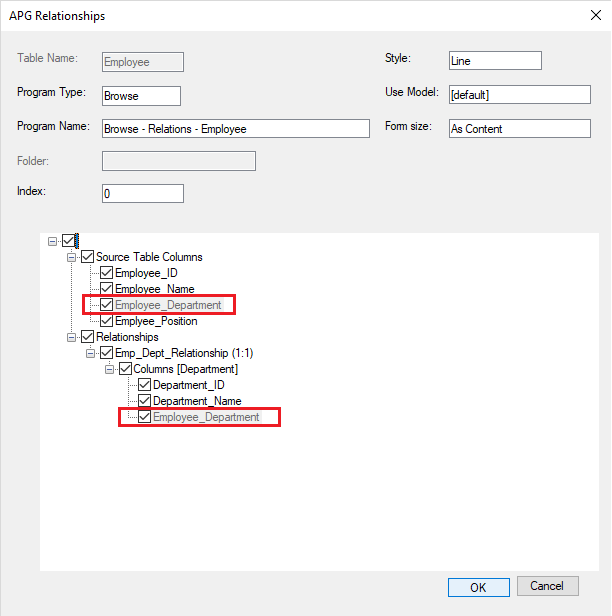Collapse the Emp_Dept_Relationship (1:1) node
The width and height of the screenshot is (612, 616).
coord(91,353)
